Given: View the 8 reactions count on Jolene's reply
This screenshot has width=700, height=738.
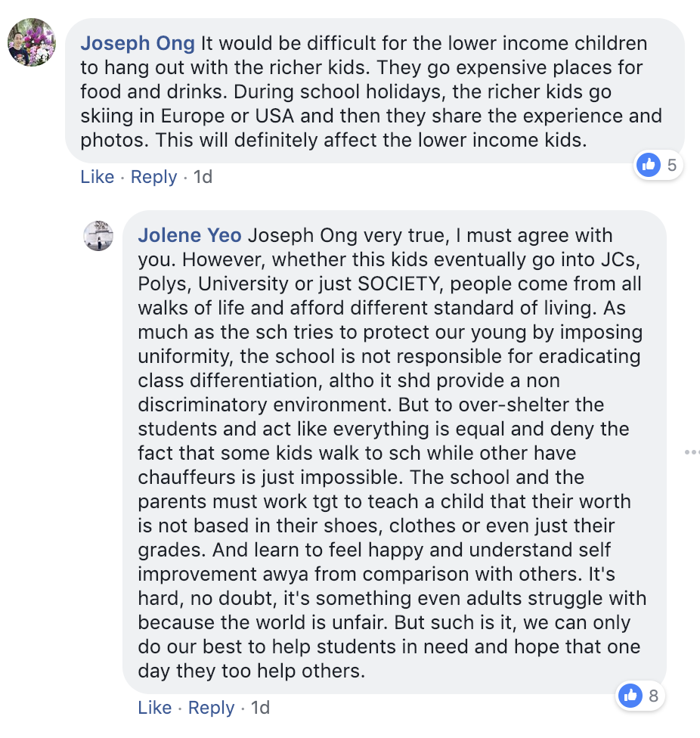Looking at the screenshot, I should point(653,696).
